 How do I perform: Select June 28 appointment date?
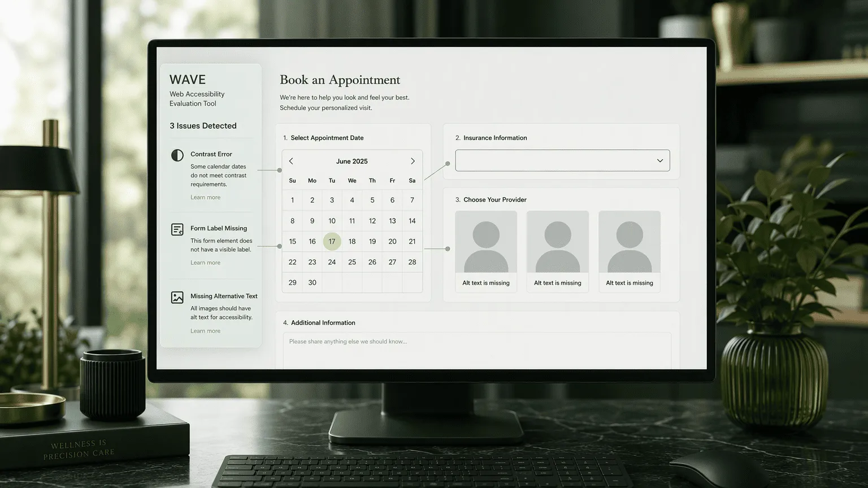click(x=413, y=262)
